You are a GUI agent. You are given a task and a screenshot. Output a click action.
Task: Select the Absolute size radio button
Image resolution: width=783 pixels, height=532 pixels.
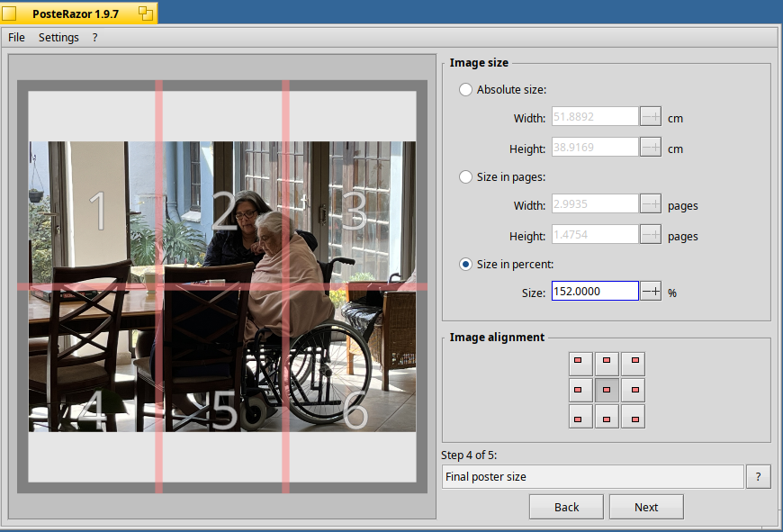pos(465,89)
